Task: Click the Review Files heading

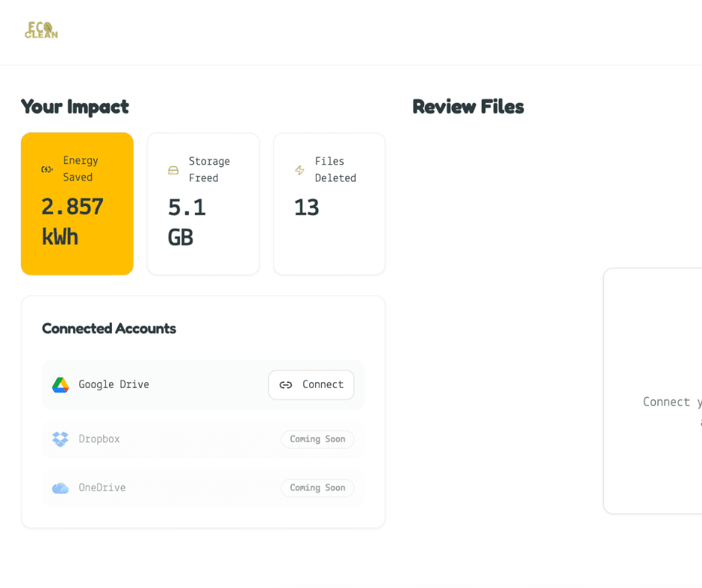Action: [468, 107]
